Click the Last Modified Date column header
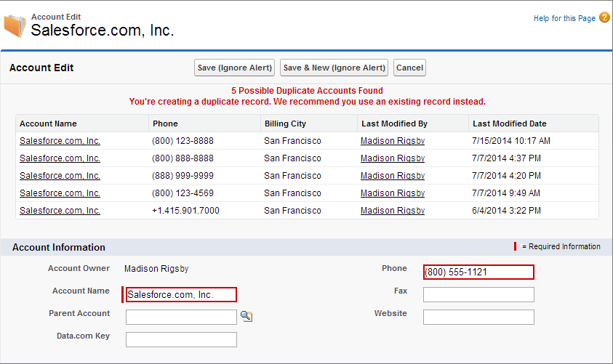This screenshot has height=364, width=613. pos(510,124)
